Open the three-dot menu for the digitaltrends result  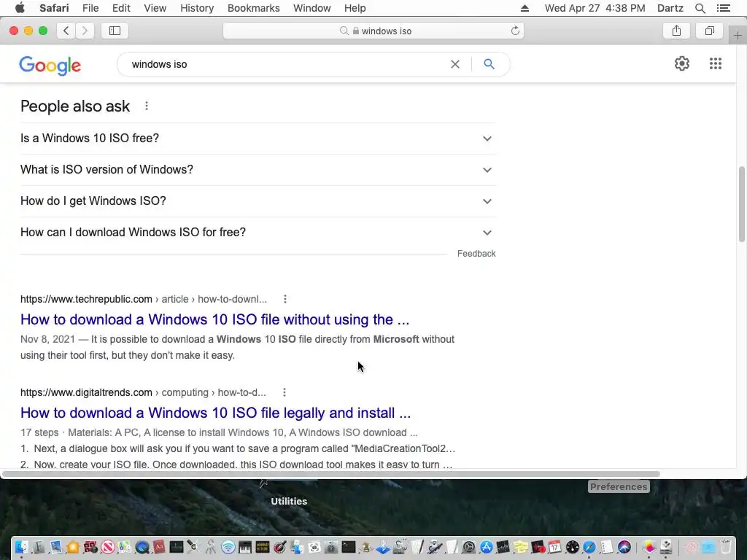(x=285, y=392)
